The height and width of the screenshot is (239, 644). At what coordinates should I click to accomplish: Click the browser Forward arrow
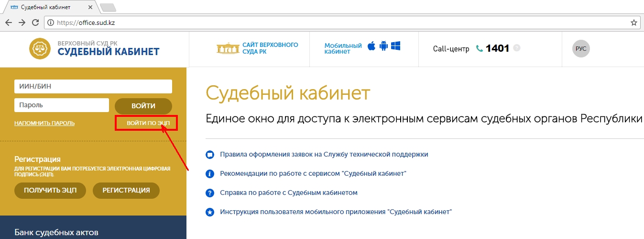pos(22,23)
